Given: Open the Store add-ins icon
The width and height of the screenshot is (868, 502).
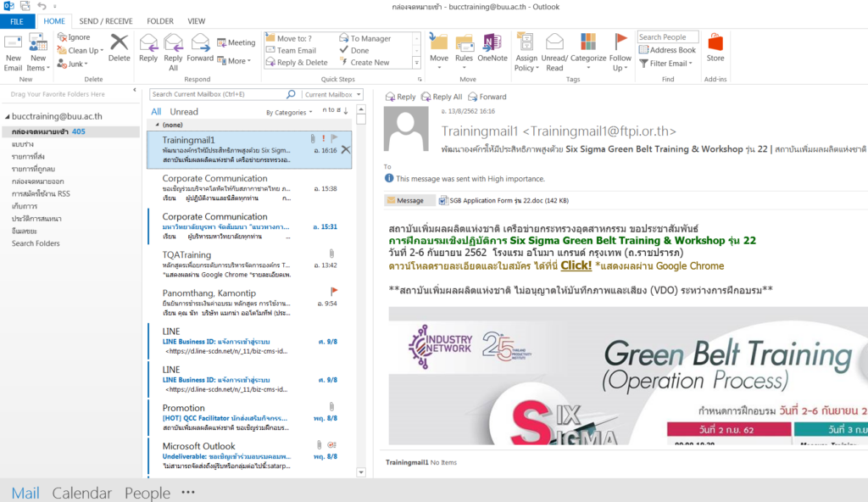Looking at the screenshot, I should click(715, 48).
